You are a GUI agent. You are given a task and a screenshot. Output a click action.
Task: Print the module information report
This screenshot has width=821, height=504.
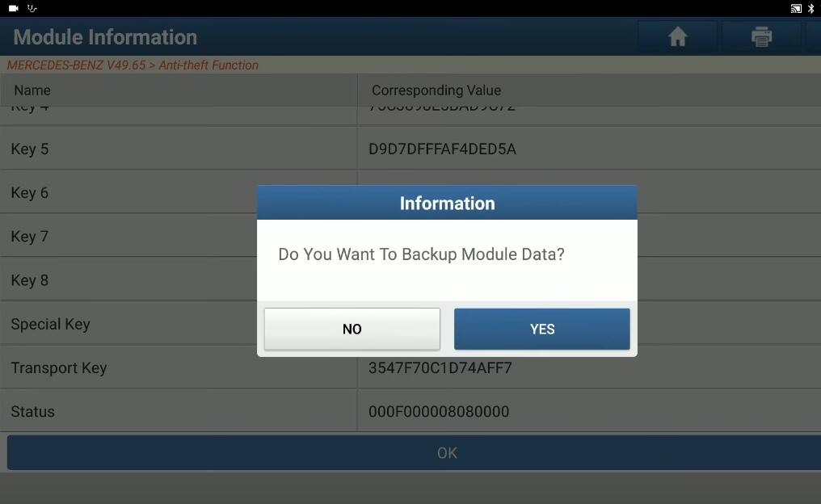click(x=761, y=36)
